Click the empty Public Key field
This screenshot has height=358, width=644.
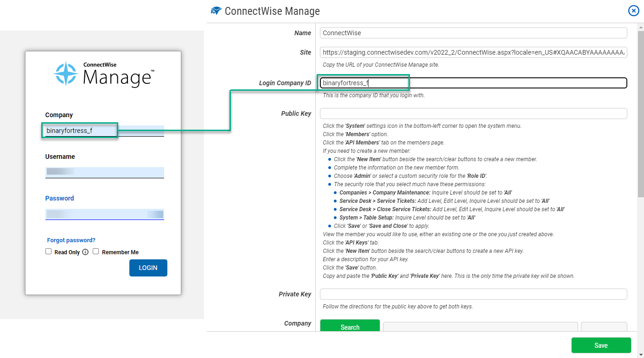pyautogui.click(x=473, y=113)
